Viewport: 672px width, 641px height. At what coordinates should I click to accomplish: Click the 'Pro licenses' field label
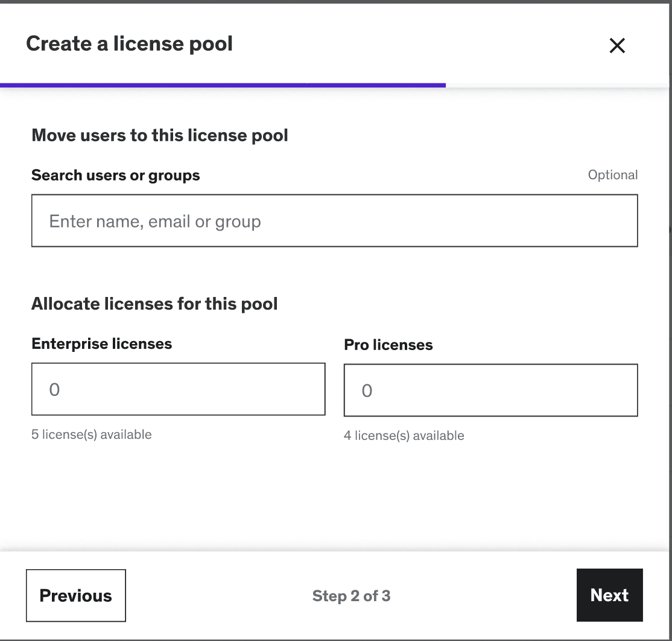[x=388, y=345]
